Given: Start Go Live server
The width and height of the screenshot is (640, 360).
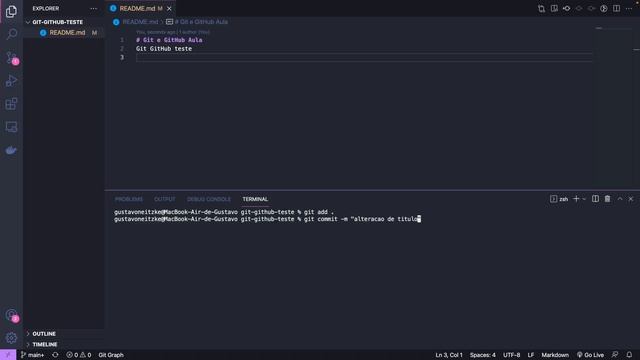Looking at the screenshot, I should (x=590, y=355).
